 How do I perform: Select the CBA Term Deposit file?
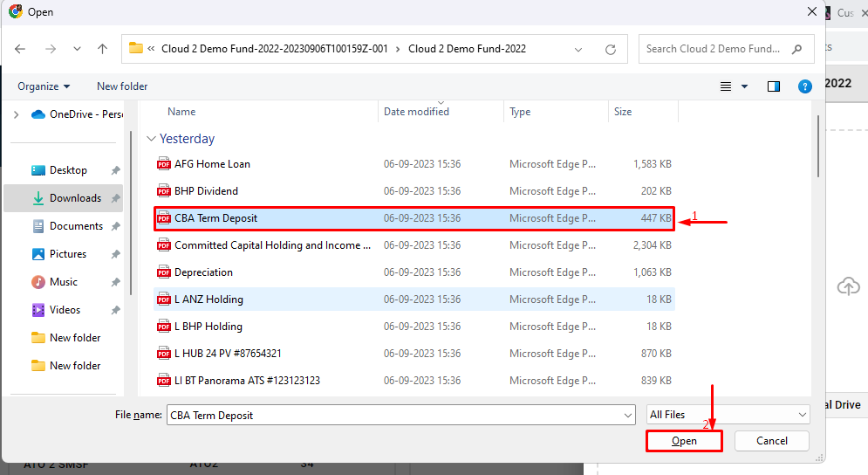pyautogui.click(x=414, y=218)
